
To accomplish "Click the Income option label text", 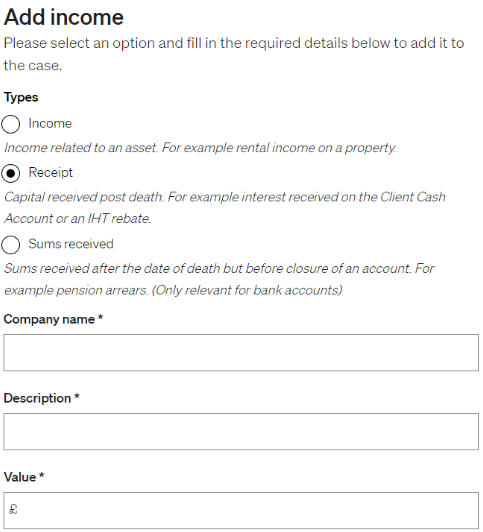I will pos(50,124).
